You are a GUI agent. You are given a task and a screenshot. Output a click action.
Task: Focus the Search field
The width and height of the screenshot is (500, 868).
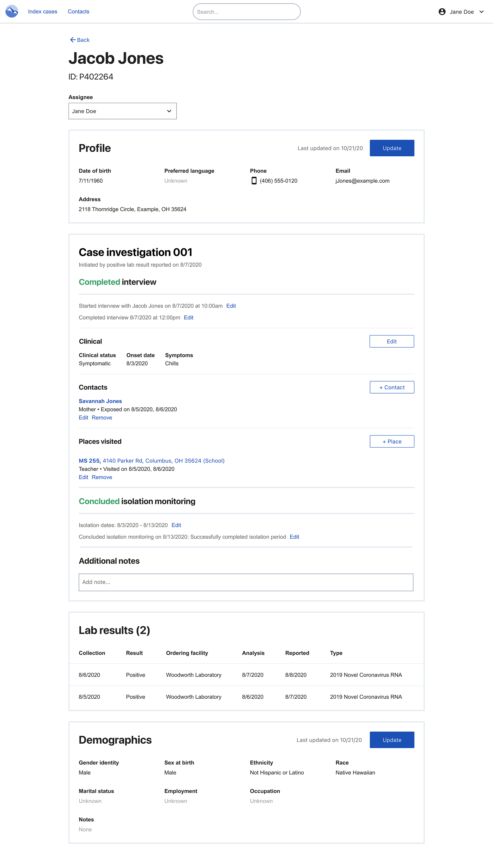[246, 12]
